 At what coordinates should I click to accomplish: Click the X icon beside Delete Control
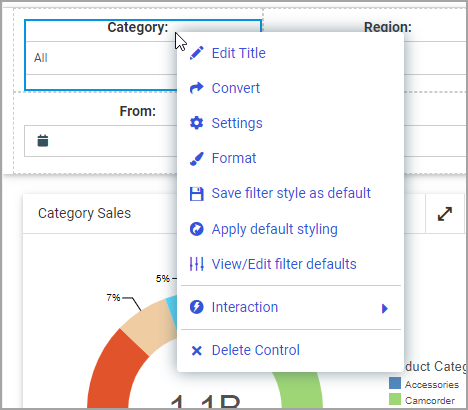[197, 350]
